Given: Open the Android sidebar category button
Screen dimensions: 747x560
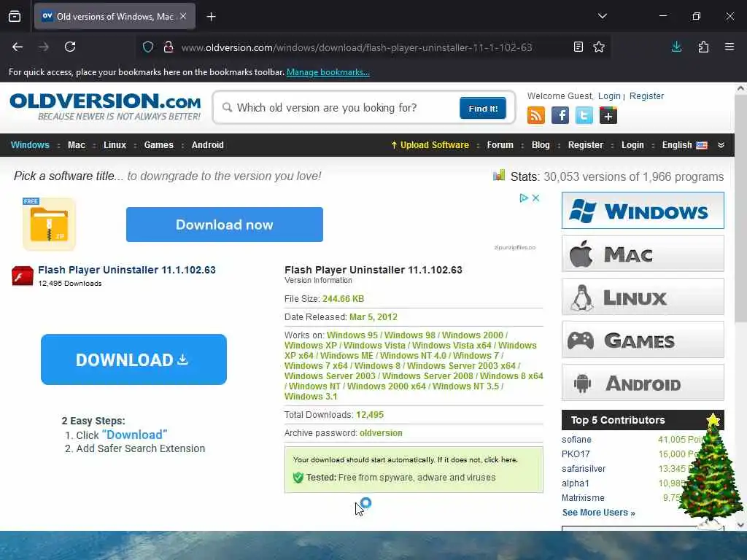Looking at the screenshot, I should point(643,382).
